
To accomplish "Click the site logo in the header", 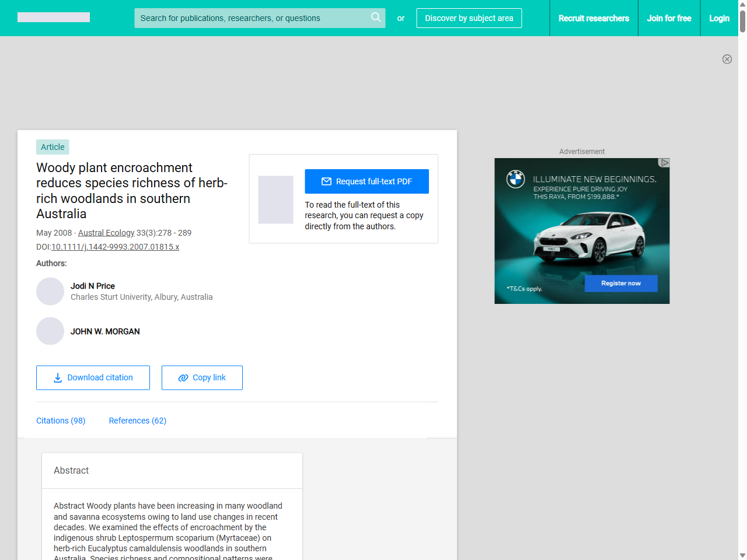I will (54, 17).
